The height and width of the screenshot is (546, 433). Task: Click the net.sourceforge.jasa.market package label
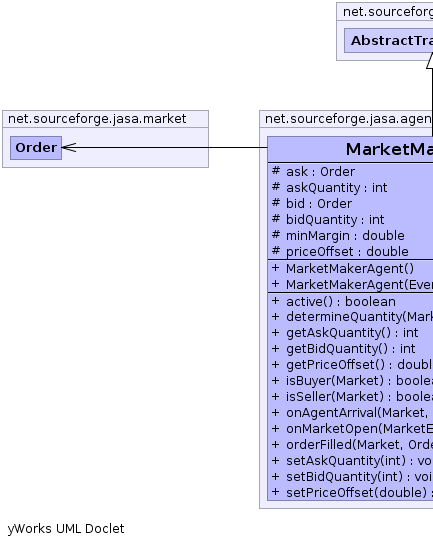pos(97,119)
